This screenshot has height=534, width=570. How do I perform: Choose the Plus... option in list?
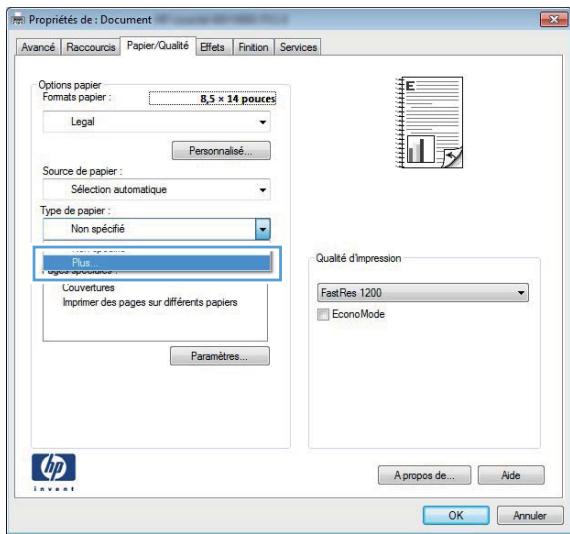pyautogui.click(x=157, y=262)
